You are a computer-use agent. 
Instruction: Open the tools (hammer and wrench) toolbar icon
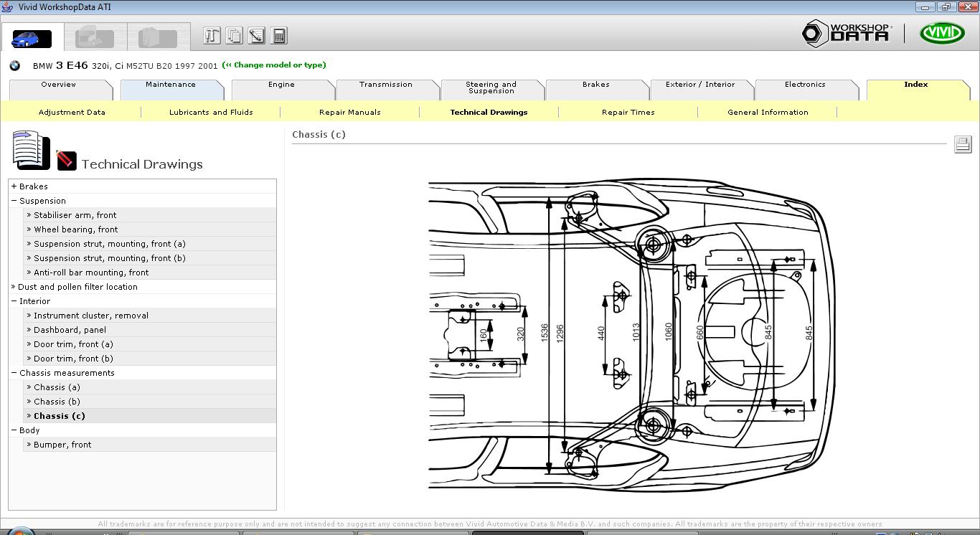click(x=212, y=36)
